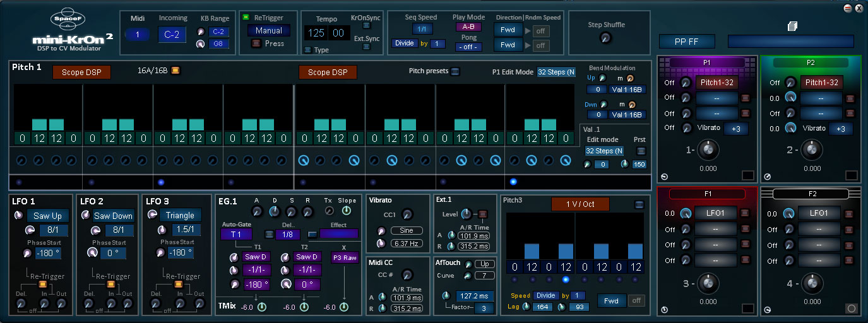Open the LFO 1 waveform selector Saw Up
This screenshot has height=323, width=868.
click(47, 216)
